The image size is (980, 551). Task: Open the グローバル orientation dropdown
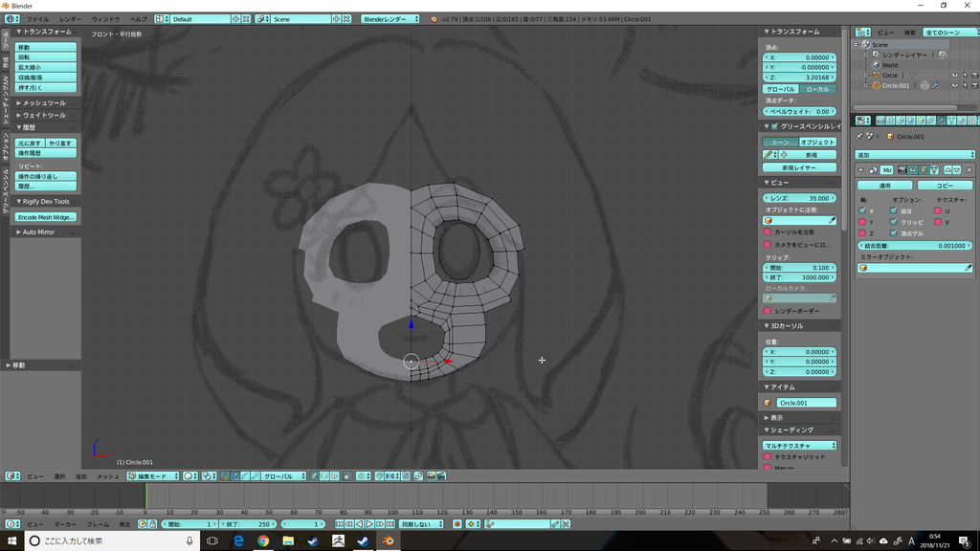click(x=283, y=476)
